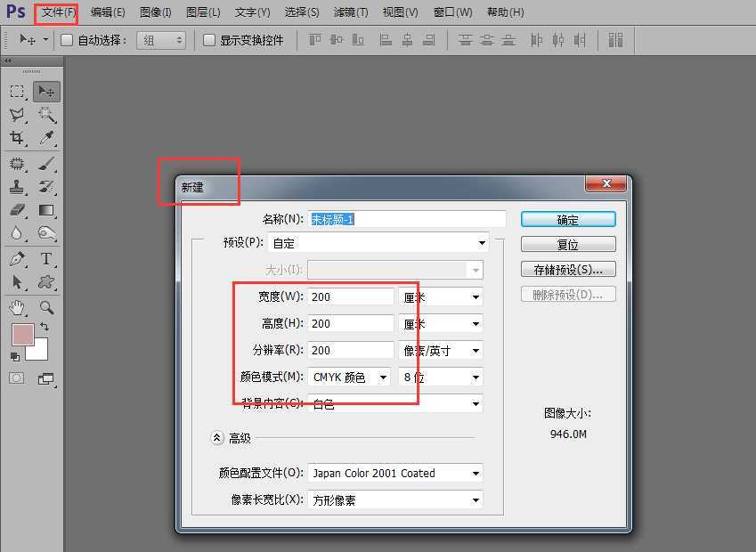Open the 预设 preset dropdown
Viewport: 756px width, 552px height.
[x=481, y=242]
